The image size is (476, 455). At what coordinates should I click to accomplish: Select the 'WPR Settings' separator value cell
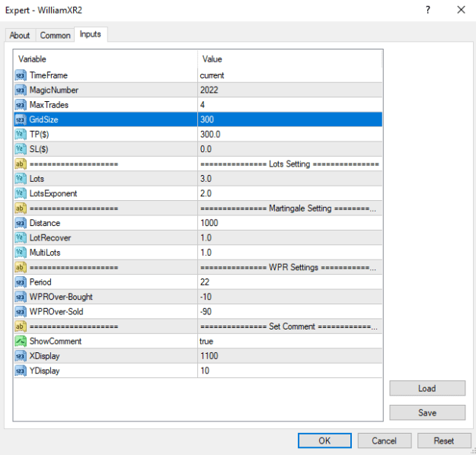[290, 267]
